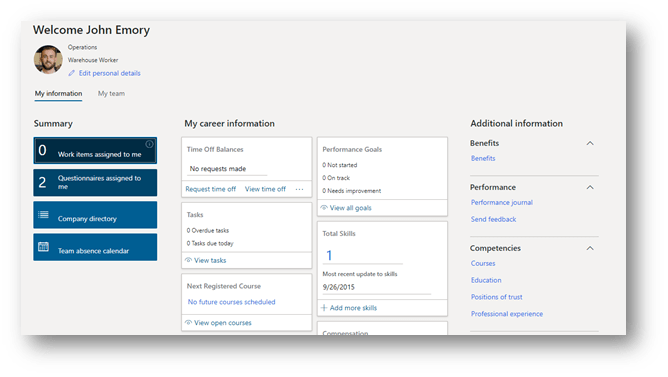This screenshot has width=668, height=377.
Task: Open Positions of trust link
Action: (x=496, y=297)
